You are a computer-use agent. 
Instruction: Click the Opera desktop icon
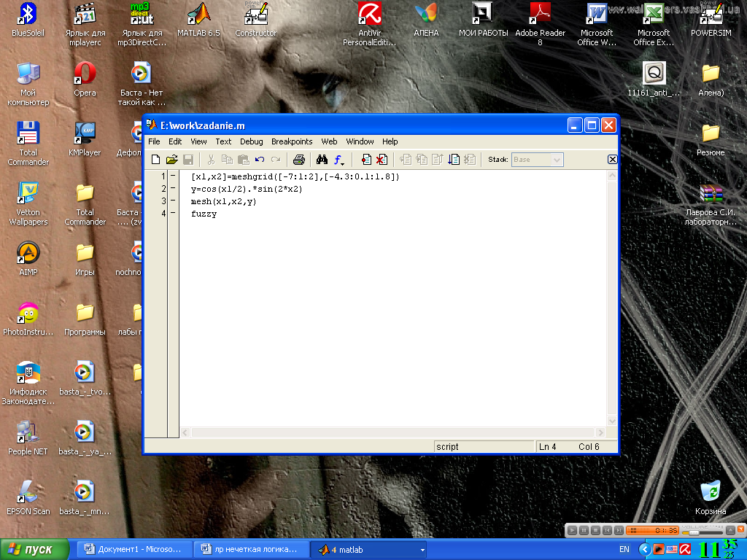pyautogui.click(x=85, y=79)
